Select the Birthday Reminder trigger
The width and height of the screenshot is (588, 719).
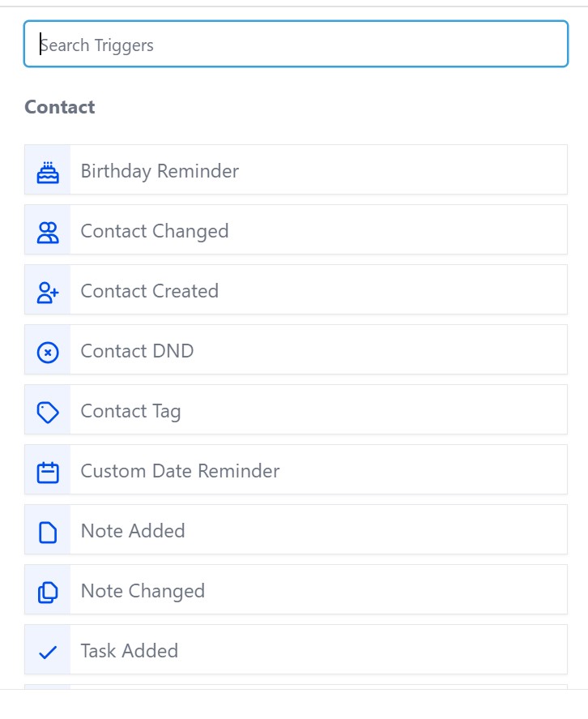click(x=160, y=171)
